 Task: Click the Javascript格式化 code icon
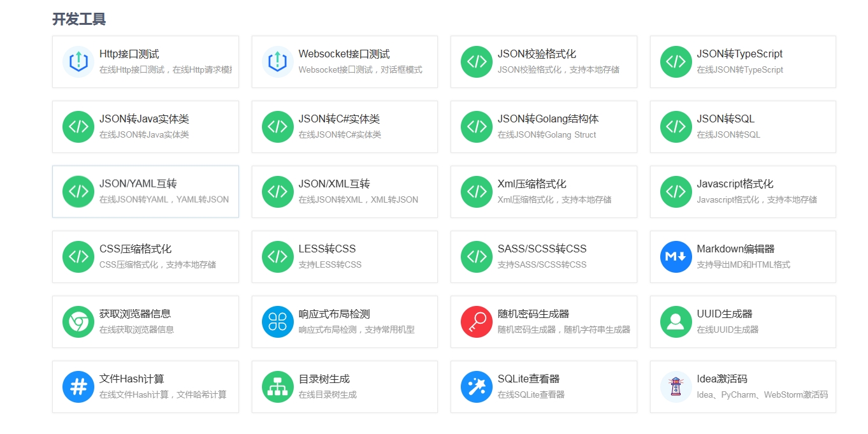676,192
